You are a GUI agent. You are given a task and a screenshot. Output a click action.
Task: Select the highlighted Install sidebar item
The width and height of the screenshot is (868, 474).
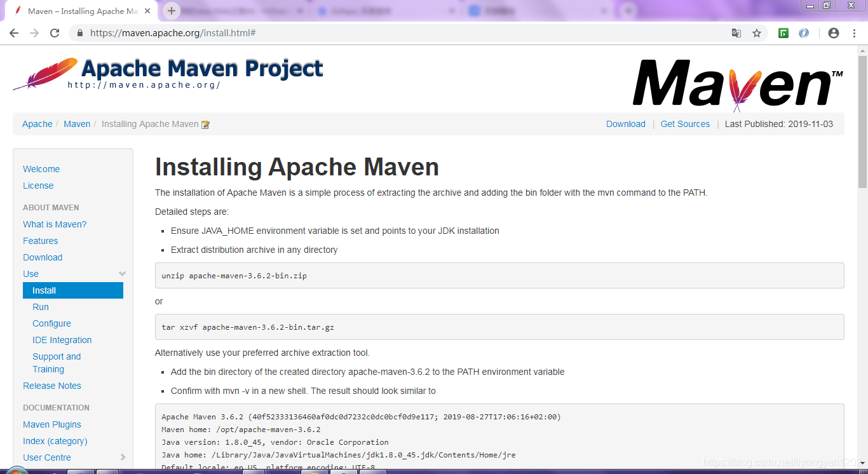[x=73, y=290]
